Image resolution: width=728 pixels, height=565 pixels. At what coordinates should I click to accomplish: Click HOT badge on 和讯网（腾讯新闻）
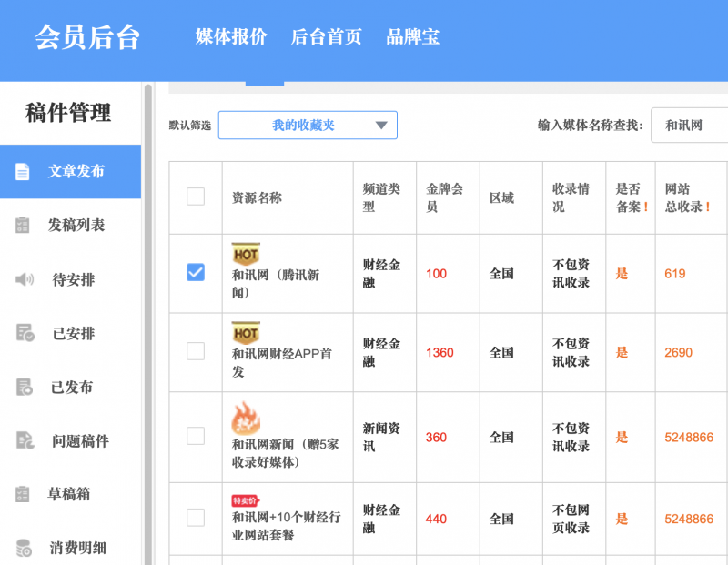(x=246, y=254)
